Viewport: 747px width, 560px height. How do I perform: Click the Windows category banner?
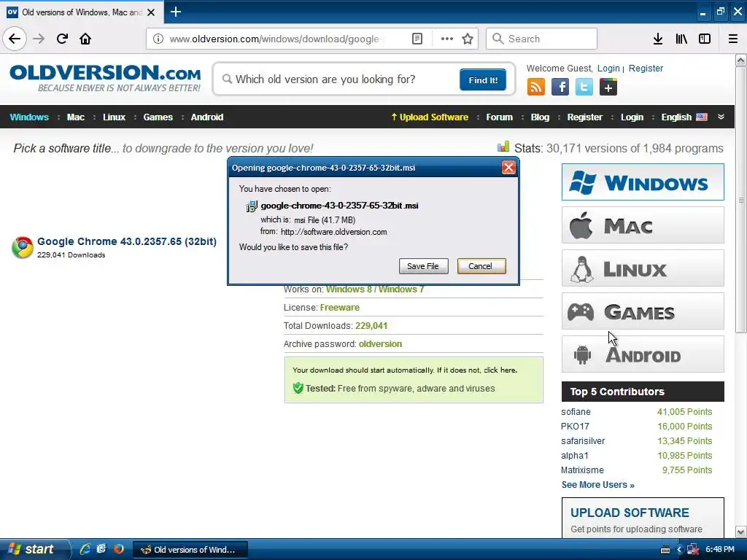click(643, 182)
